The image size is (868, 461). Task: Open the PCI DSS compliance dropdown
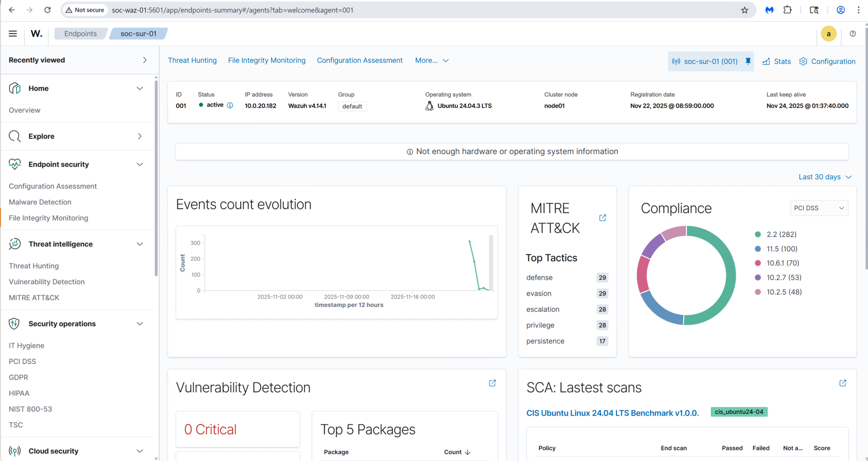click(819, 208)
